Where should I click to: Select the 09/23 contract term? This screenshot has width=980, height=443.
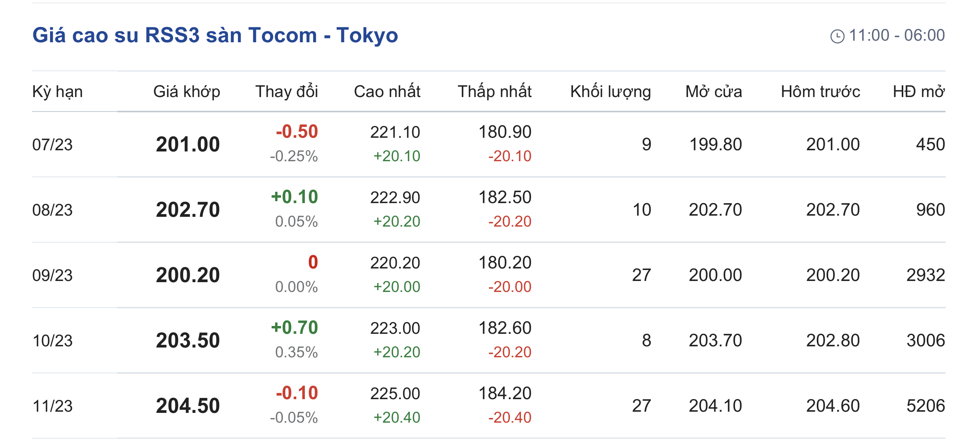tap(52, 276)
